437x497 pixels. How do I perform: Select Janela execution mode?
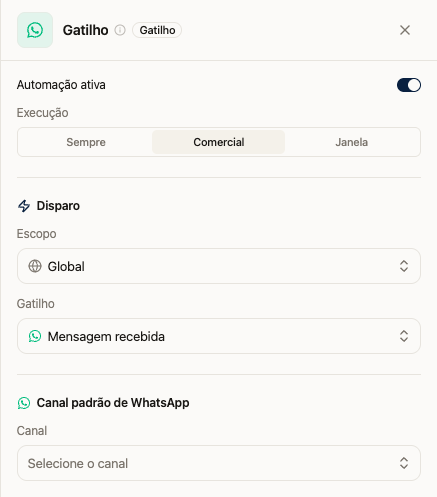(x=352, y=142)
